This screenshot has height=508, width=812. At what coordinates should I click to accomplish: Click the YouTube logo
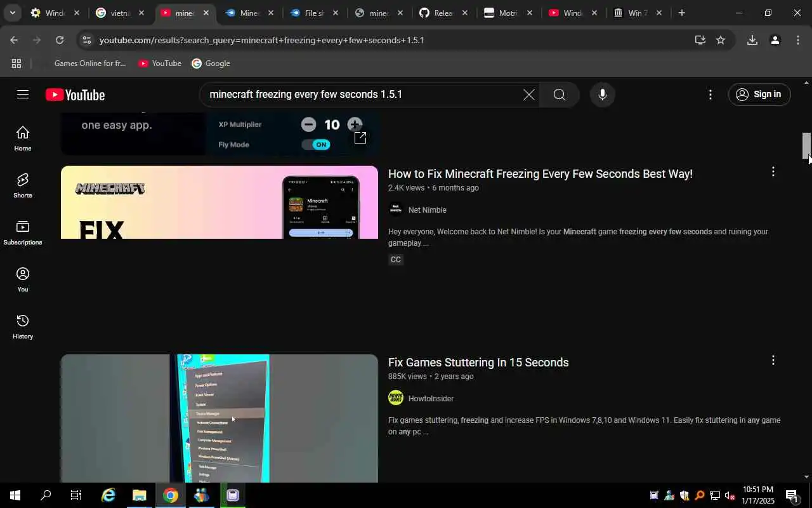pos(75,95)
